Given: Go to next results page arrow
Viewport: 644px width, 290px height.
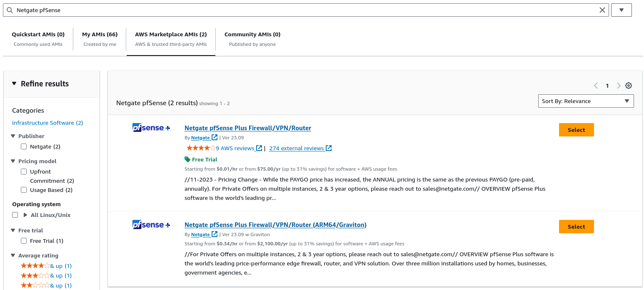Looking at the screenshot, I should 619,86.
